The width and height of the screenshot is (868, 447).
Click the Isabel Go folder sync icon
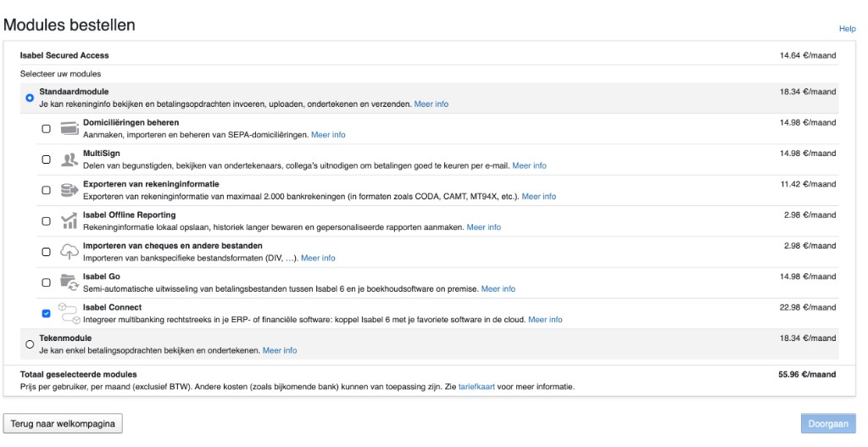coord(70,283)
